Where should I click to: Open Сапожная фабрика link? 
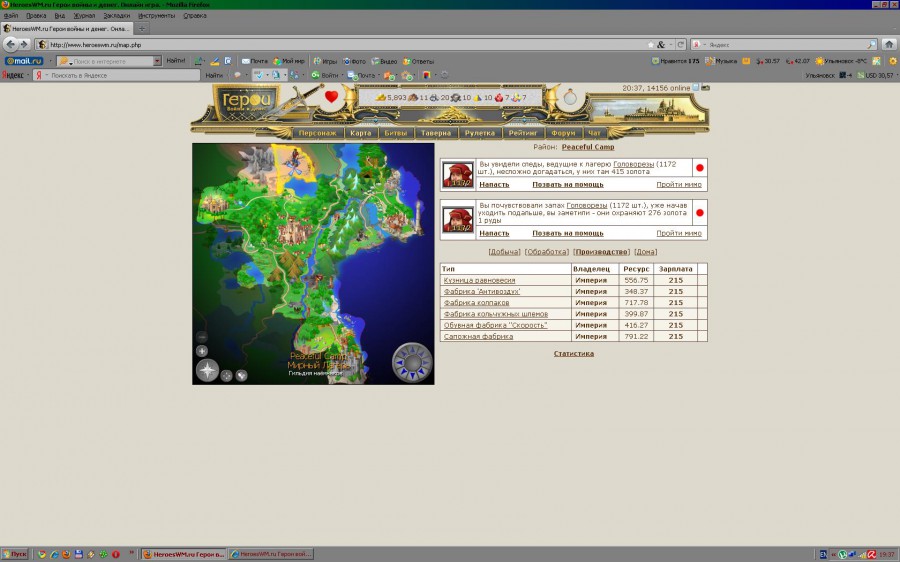(x=478, y=336)
